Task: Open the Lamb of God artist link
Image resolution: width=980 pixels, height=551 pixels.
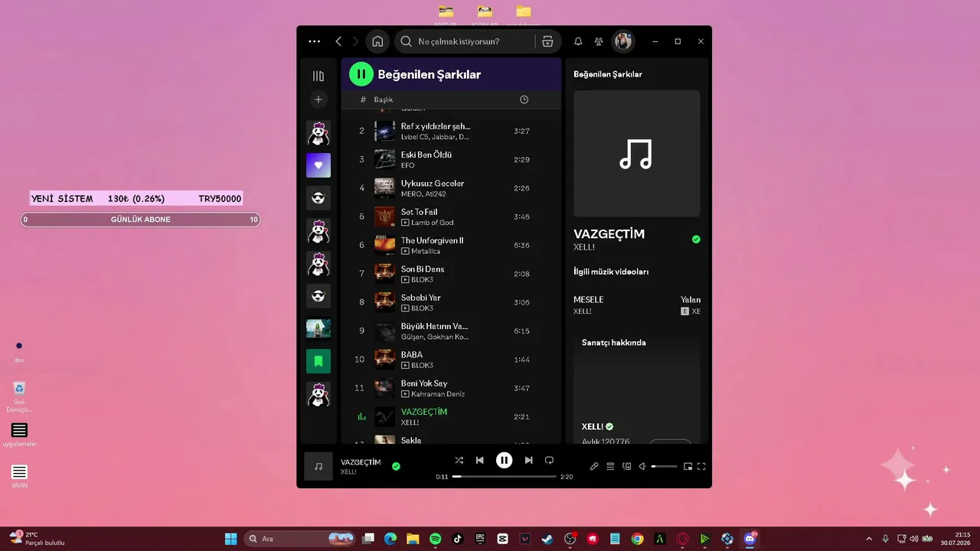Action: [433, 223]
